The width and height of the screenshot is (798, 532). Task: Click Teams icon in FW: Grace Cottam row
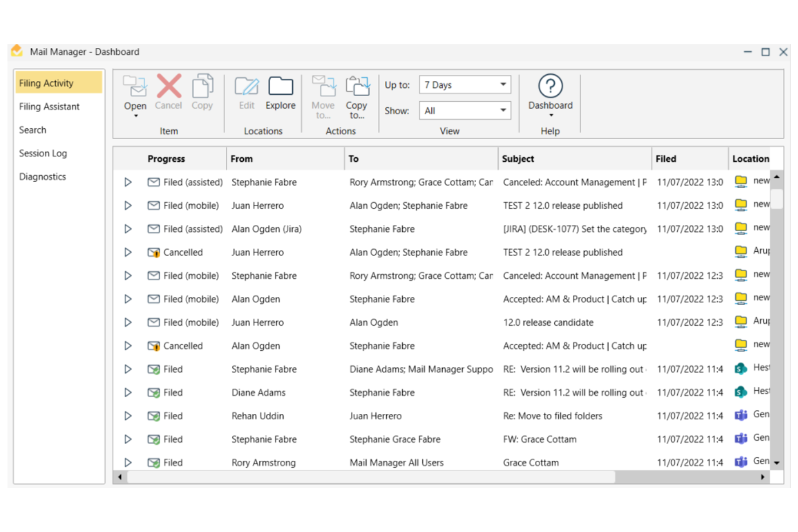point(741,439)
